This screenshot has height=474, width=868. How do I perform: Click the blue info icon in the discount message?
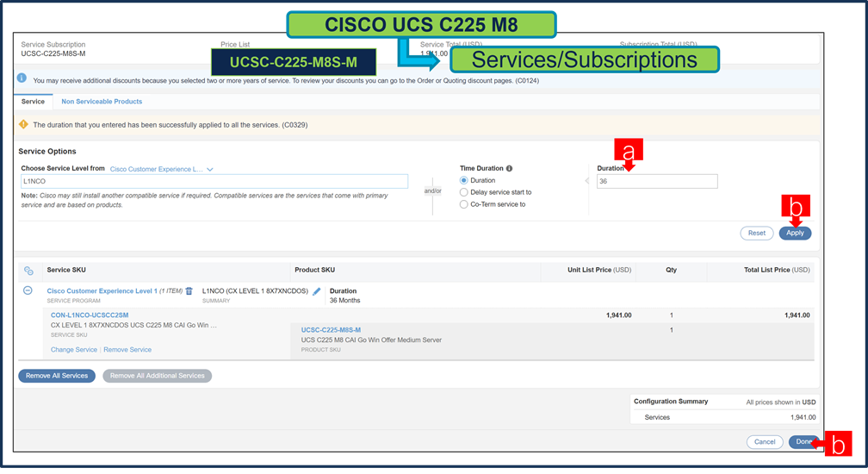coord(22,78)
